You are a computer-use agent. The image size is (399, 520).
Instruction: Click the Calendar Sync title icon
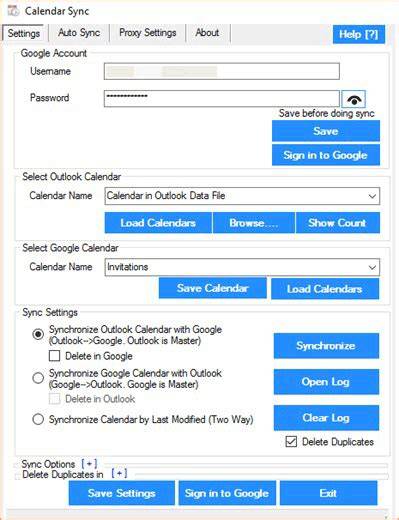(x=14, y=11)
